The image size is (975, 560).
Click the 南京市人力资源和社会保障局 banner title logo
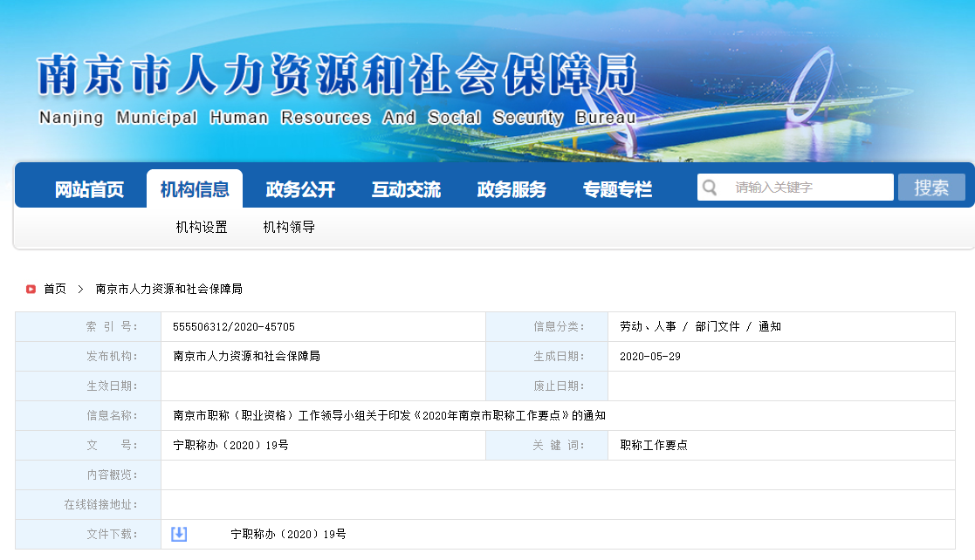337,76
